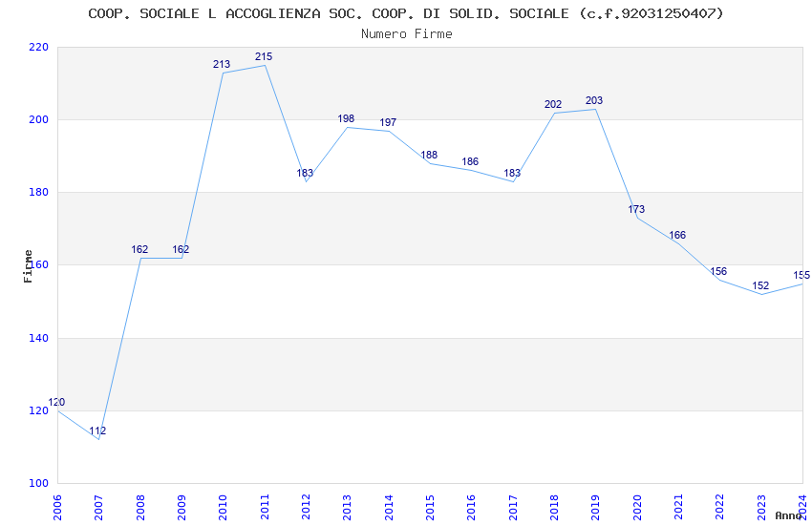Click the x-axis year label 2013

click(348, 508)
